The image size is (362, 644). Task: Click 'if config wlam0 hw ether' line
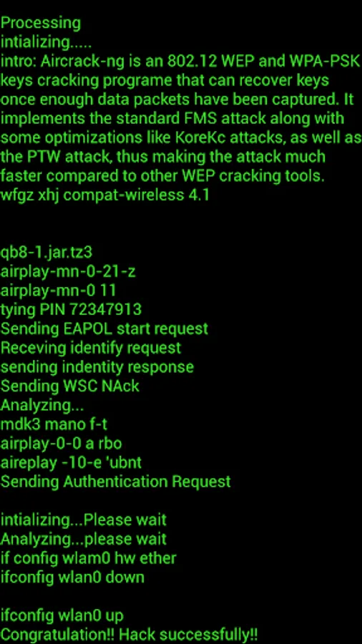88,557
